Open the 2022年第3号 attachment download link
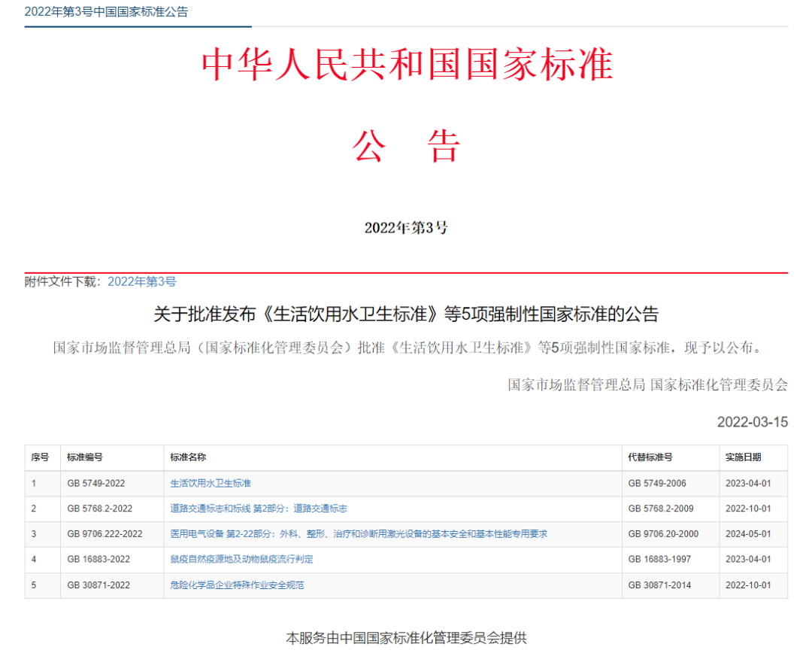This screenshot has height=656, width=812. 142,282
